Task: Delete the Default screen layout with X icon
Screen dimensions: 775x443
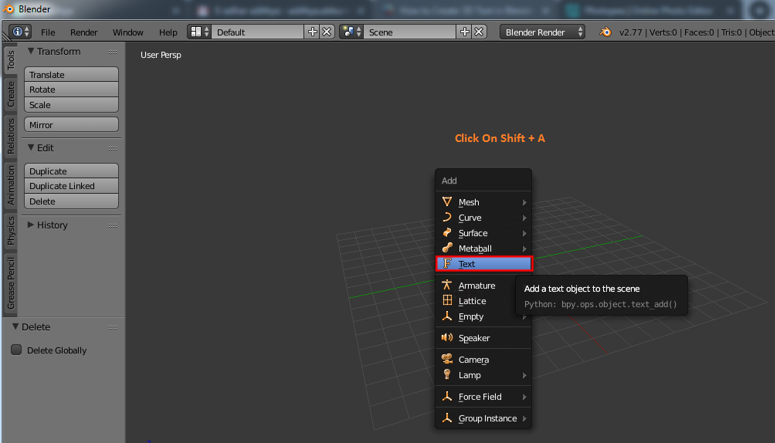Action: (327, 32)
